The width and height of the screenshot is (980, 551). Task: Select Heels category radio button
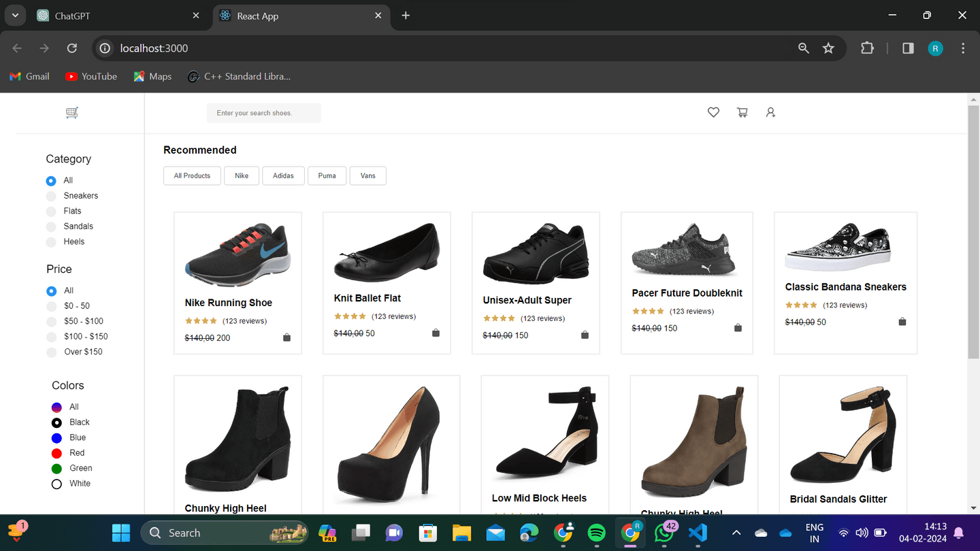point(51,242)
